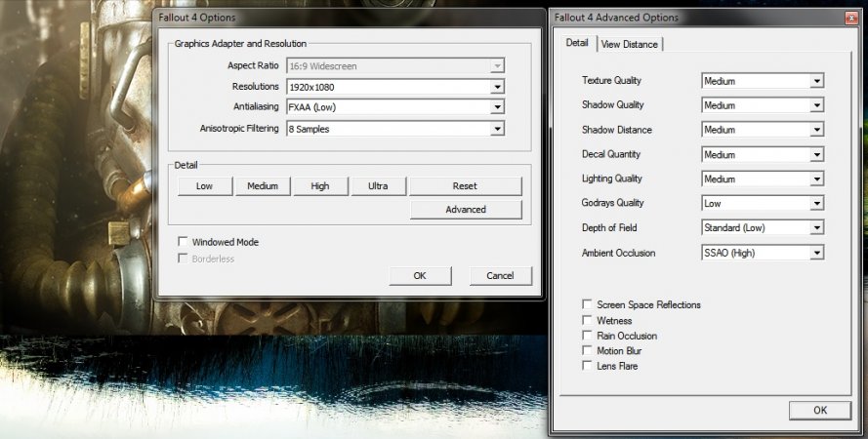Select the Detail tab in Advanced Options
Viewport: 868px width, 439px height.
tap(577, 43)
